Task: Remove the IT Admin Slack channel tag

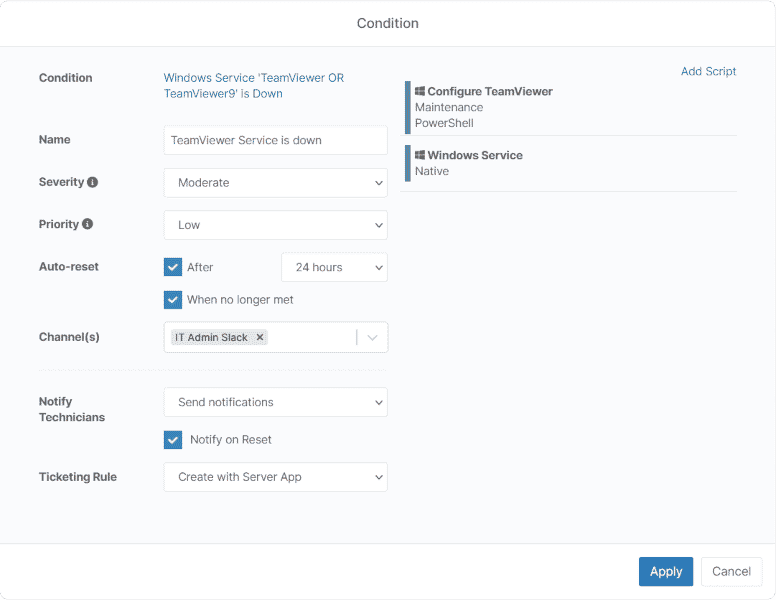Action: point(260,338)
